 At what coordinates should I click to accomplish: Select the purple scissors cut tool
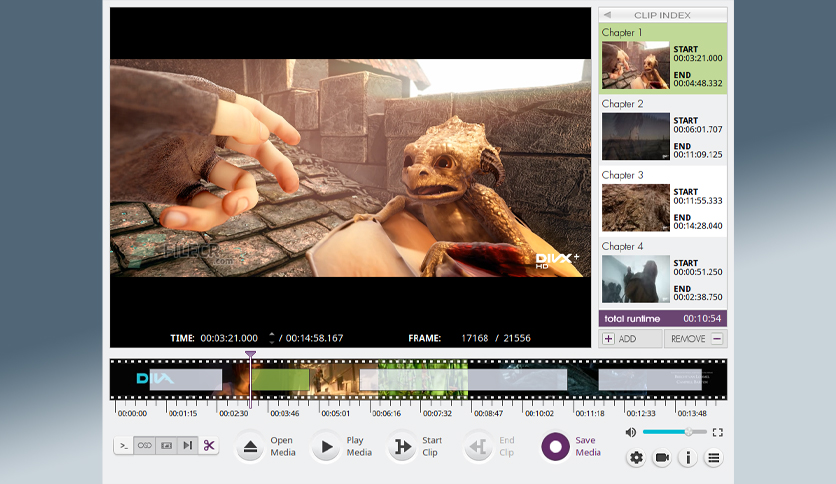(x=209, y=446)
